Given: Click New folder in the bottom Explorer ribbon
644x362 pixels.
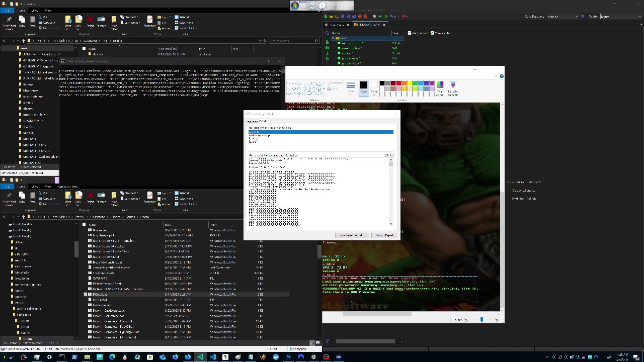Looking at the screenshot, I should coord(114,198).
